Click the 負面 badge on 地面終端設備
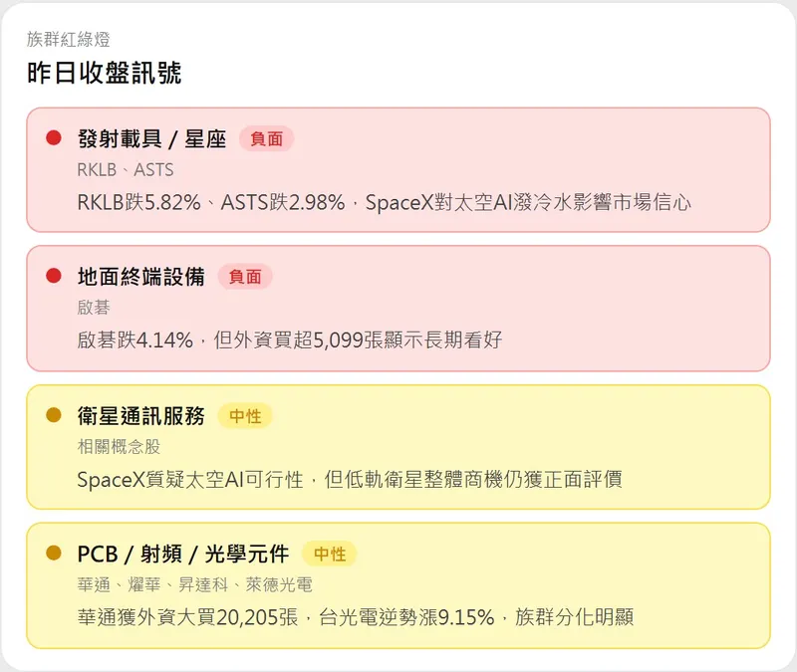This screenshot has height=672, width=797. [x=244, y=277]
